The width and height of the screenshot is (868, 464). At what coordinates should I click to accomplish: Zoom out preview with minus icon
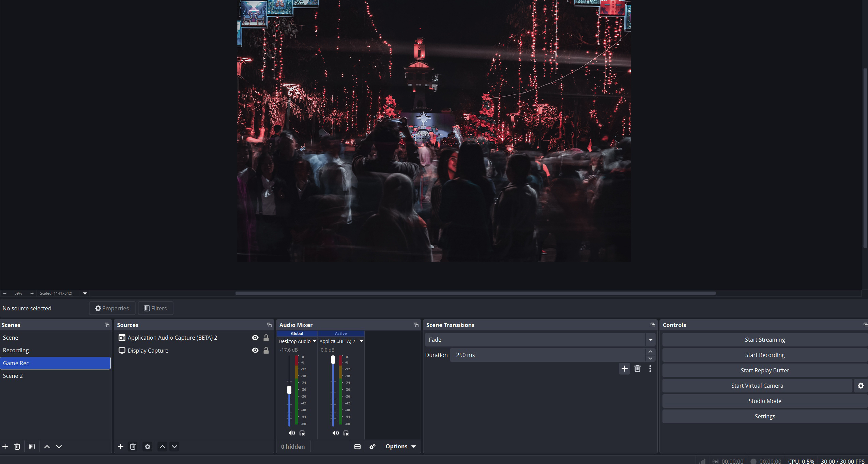coord(5,293)
